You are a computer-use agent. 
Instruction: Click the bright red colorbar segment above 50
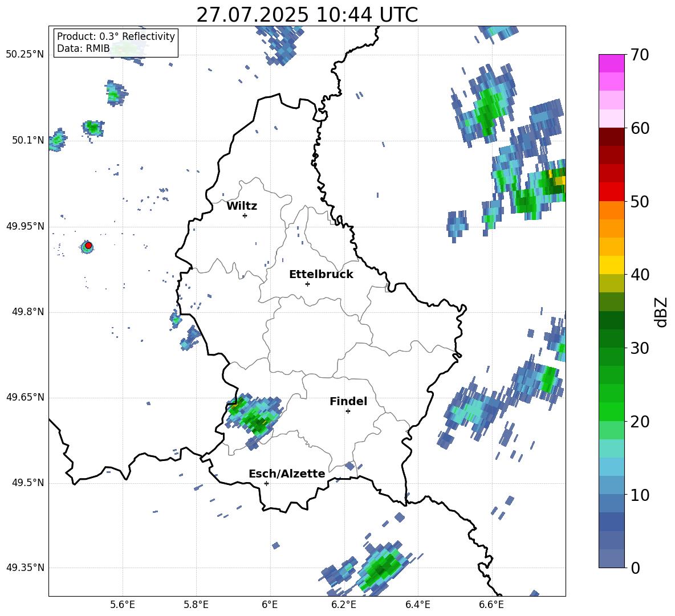coord(611,192)
